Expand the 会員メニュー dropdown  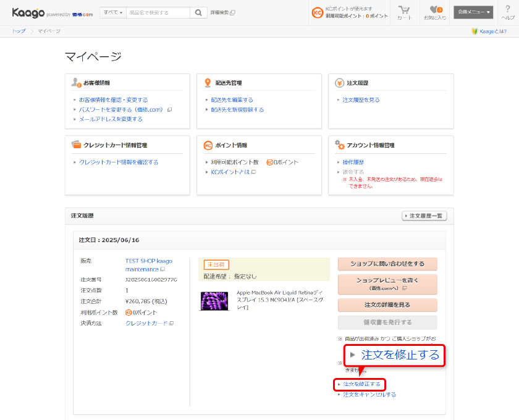pyautogui.click(x=473, y=12)
